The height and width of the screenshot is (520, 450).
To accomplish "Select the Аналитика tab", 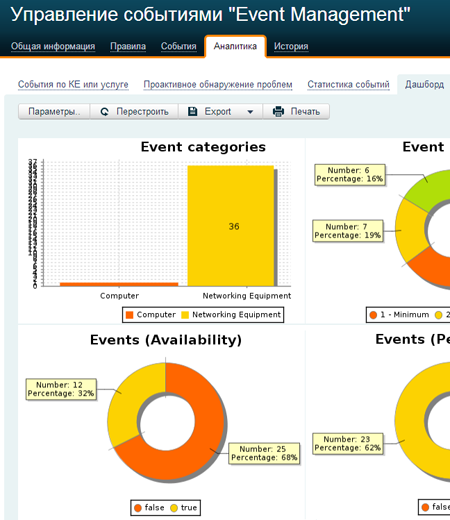I will [x=235, y=46].
